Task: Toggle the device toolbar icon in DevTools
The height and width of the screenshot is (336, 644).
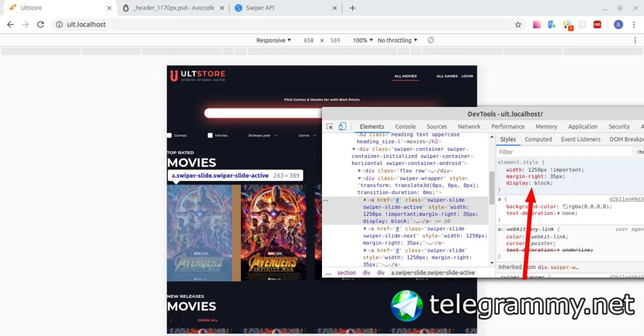Action: (x=342, y=127)
